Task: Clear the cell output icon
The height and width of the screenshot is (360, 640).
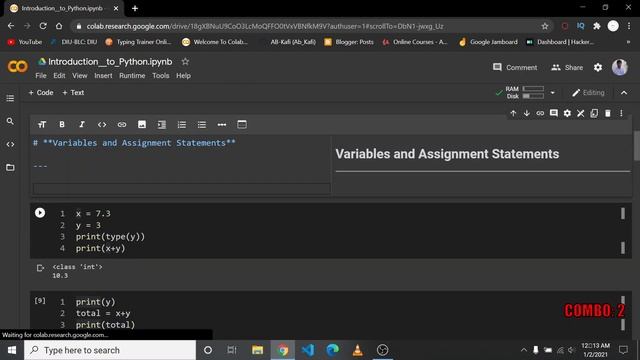Action: tap(40, 268)
